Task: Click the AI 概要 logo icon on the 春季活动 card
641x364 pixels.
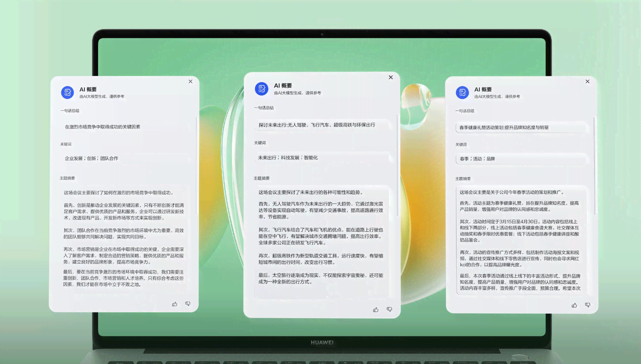Action: pyautogui.click(x=462, y=92)
